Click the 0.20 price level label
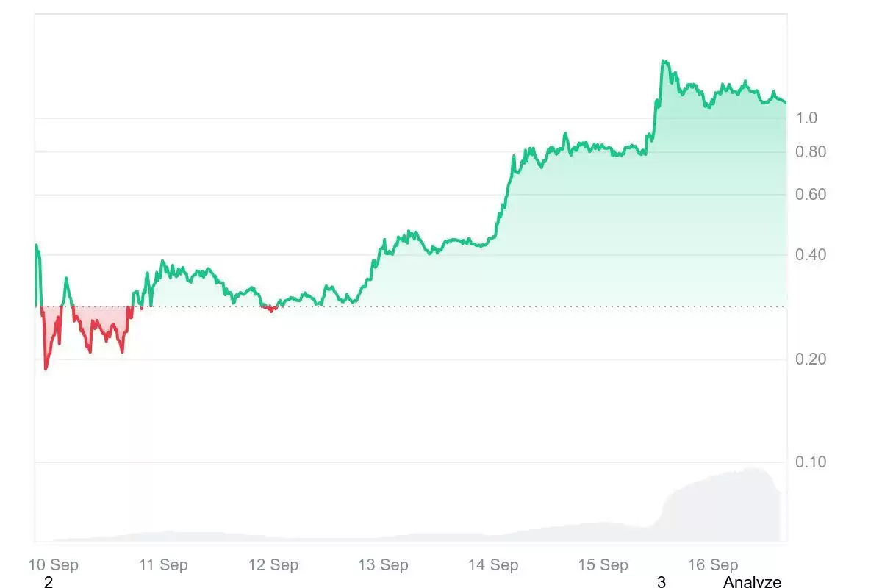 pos(811,359)
